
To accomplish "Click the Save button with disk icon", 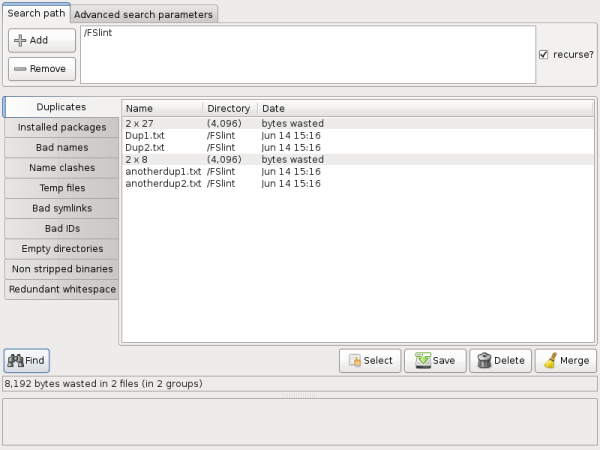I will tap(437, 361).
